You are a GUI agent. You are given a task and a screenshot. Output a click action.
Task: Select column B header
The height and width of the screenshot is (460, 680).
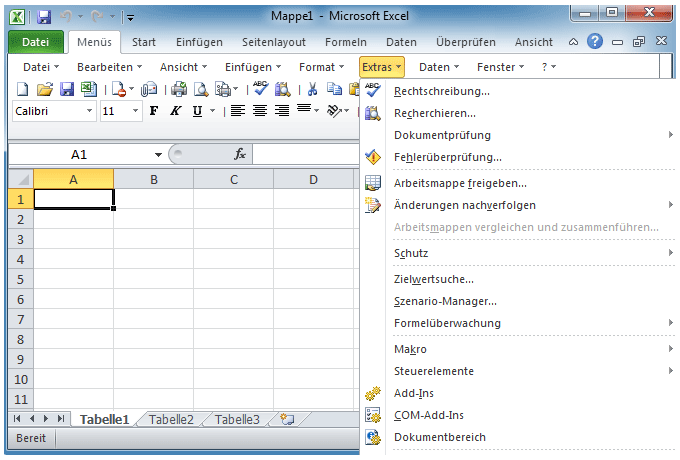154,179
